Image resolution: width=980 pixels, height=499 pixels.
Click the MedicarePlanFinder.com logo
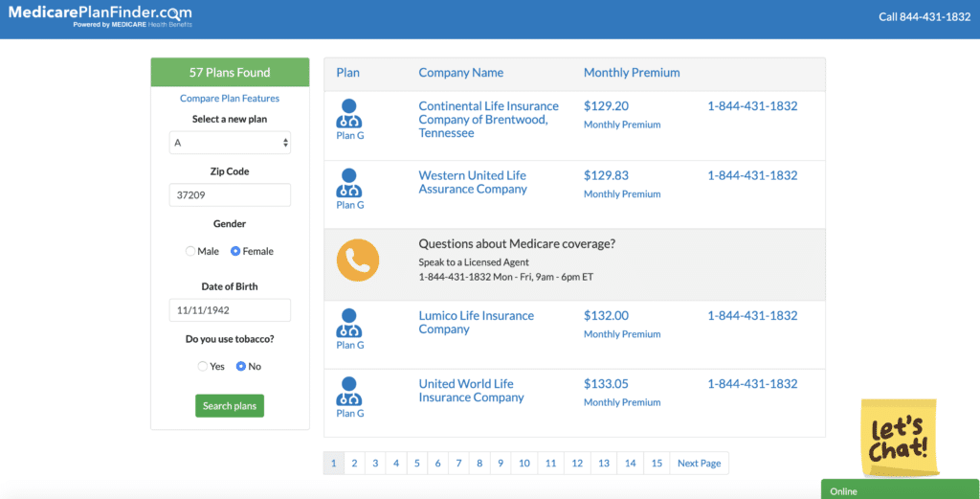tap(100, 15)
